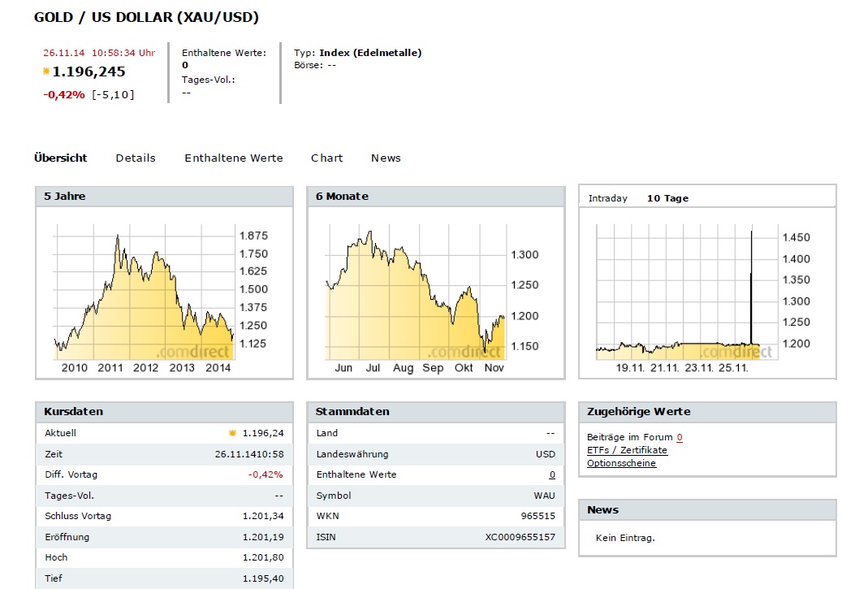Viewport: 868px width, 589px height.
Task: Click the Kursdaten panel header
Action: click(x=164, y=412)
